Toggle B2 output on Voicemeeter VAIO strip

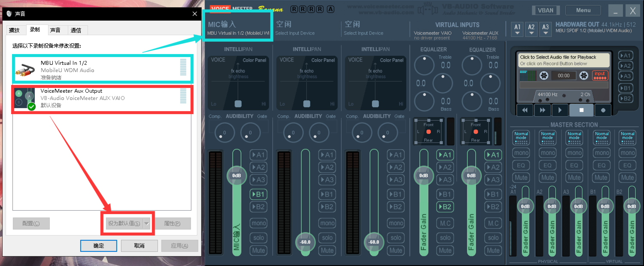click(x=445, y=207)
